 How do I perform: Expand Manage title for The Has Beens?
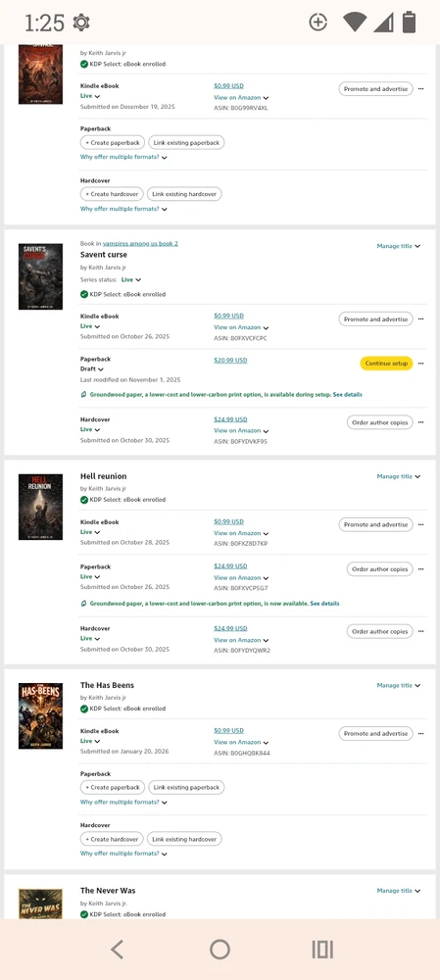[399, 686]
